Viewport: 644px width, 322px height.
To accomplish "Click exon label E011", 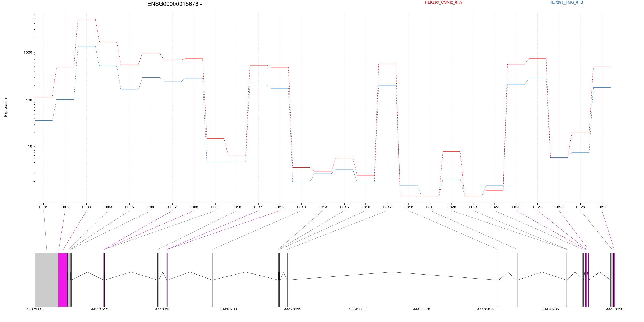I will tap(258, 207).
